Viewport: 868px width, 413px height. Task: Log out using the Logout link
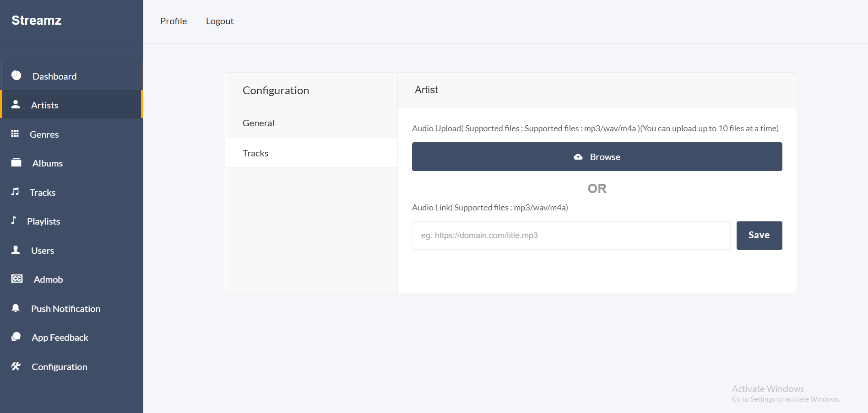(x=220, y=21)
